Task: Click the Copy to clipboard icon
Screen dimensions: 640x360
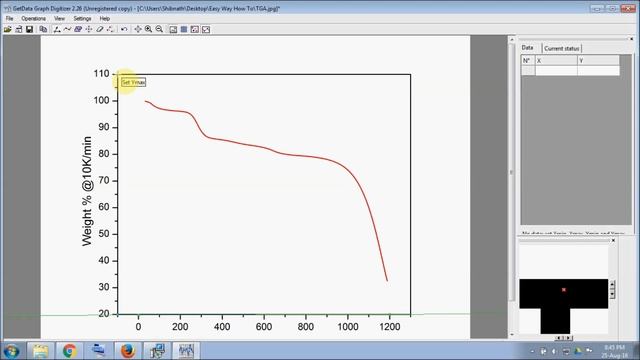Action: click(43, 29)
